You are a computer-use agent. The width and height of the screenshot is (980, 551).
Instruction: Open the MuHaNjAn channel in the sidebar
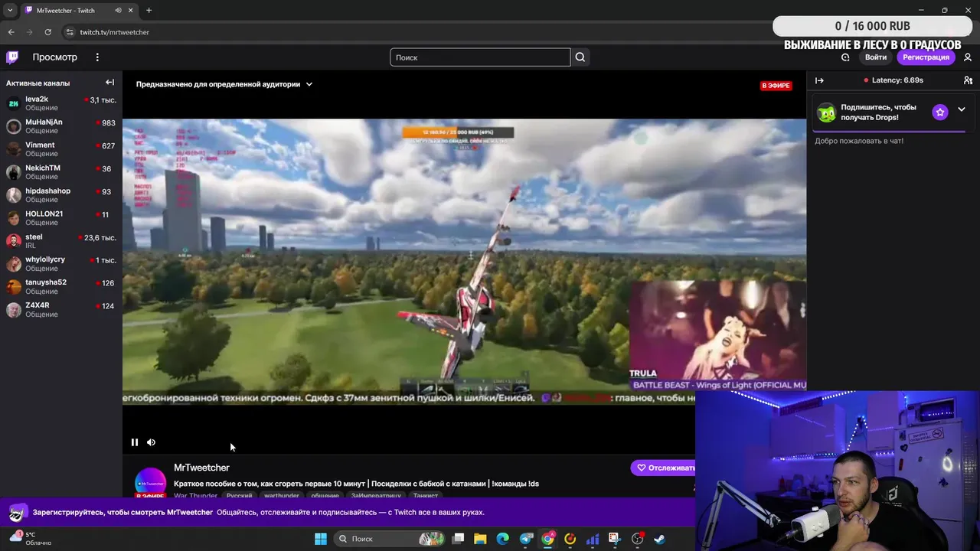[61, 126]
